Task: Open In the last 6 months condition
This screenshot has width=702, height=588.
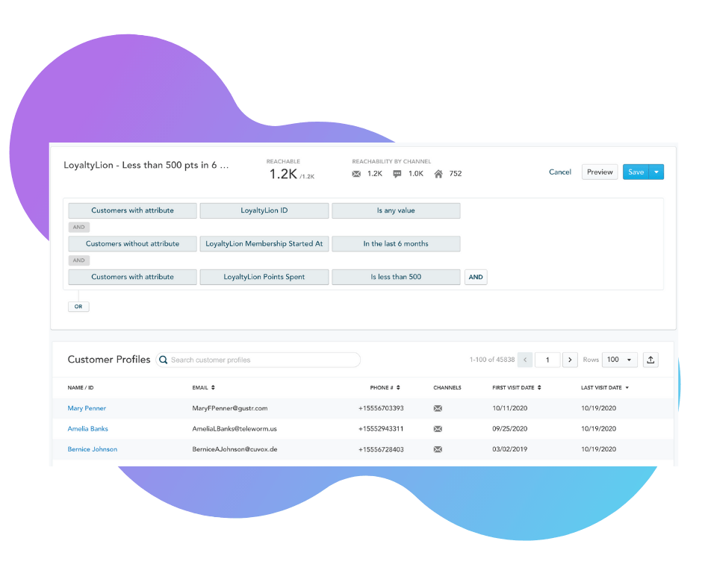Action: [x=396, y=243]
